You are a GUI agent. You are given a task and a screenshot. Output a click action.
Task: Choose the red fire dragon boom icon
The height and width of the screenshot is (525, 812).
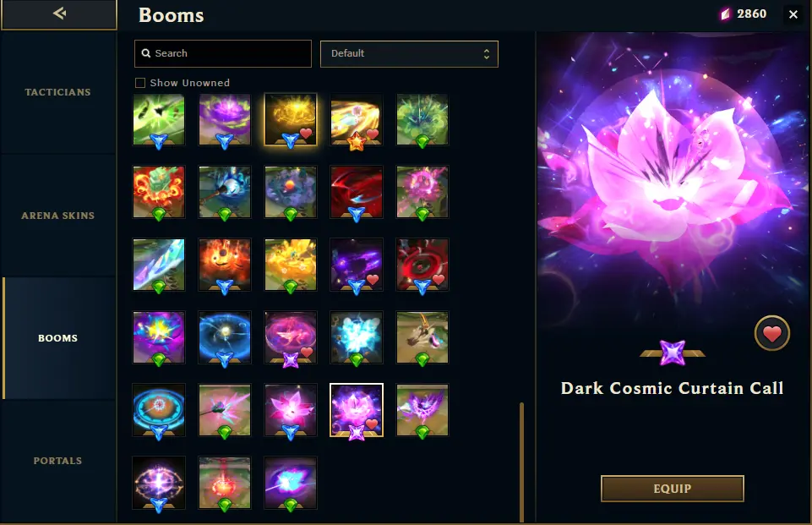(x=159, y=192)
